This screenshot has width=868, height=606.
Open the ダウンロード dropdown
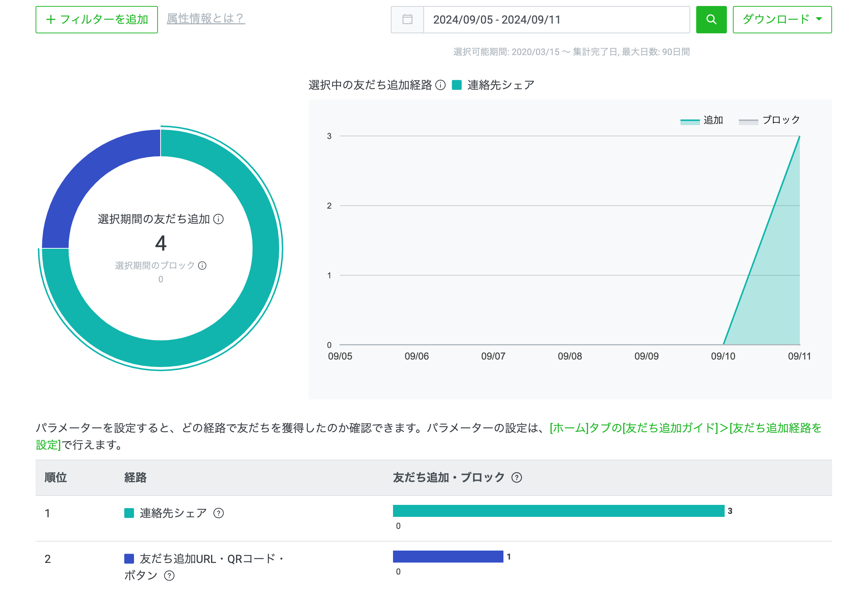coord(775,20)
